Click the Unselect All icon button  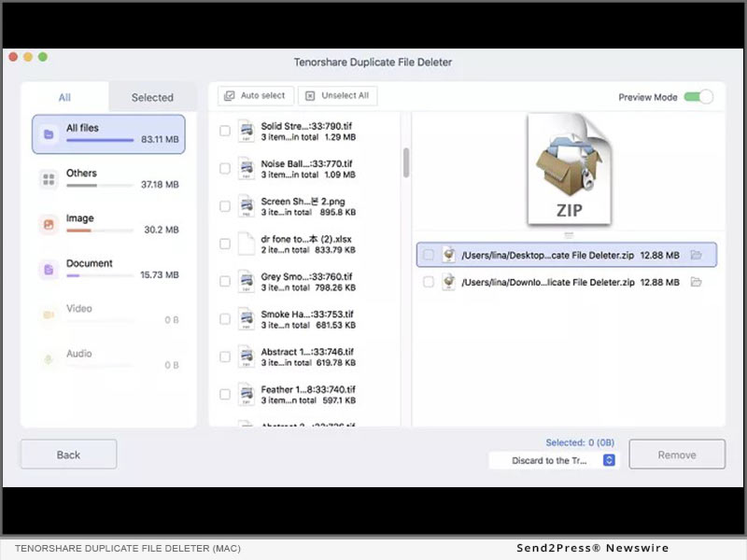[310, 96]
